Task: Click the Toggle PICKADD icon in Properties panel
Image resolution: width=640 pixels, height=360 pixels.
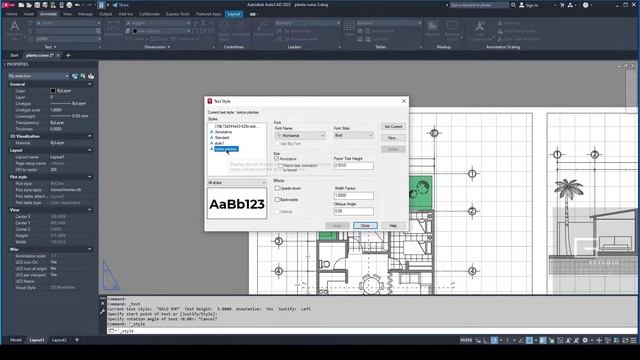Action: click(x=75, y=76)
